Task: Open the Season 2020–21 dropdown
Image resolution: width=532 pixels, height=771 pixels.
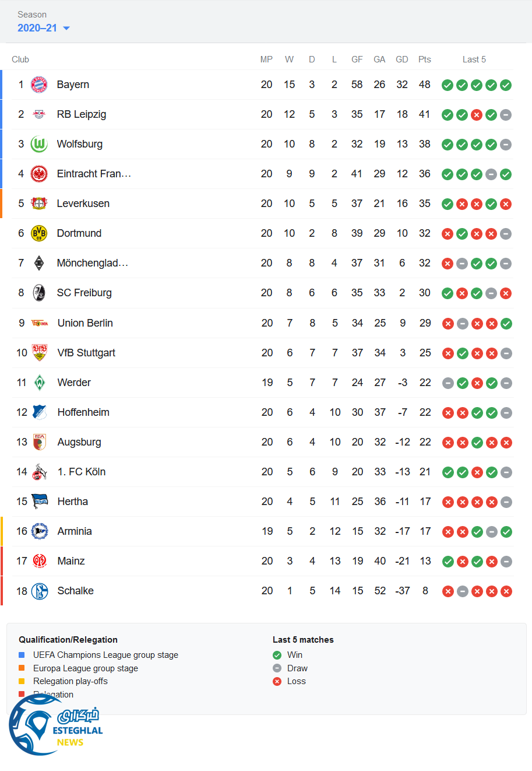Action: point(44,28)
